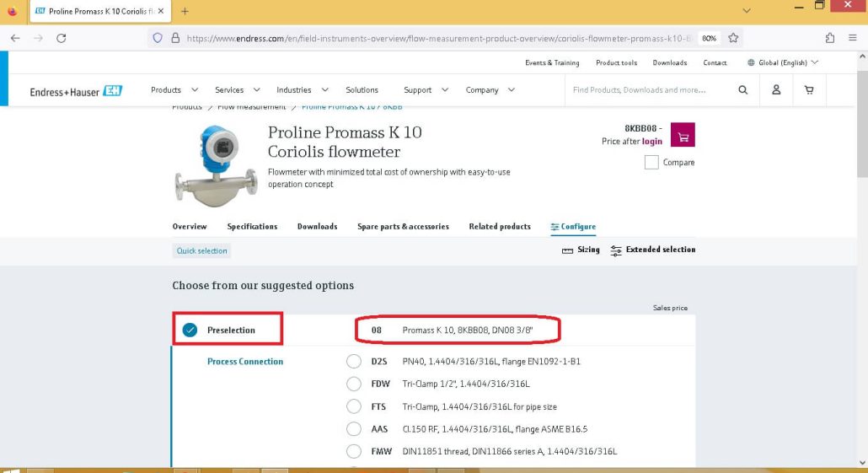Image resolution: width=868 pixels, height=473 pixels.
Task: Reset the 80% zoom level indicator
Action: tap(709, 38)
